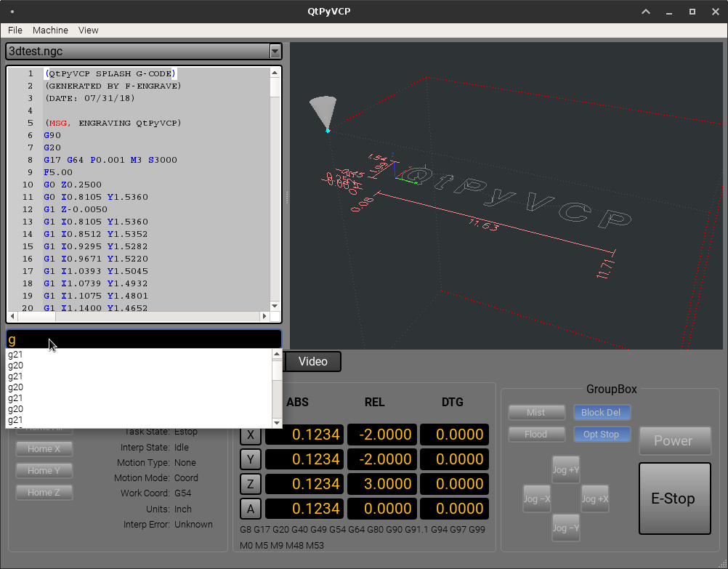Click the REL column header
The image size is (728, 569).
click(x=375, y=403)
